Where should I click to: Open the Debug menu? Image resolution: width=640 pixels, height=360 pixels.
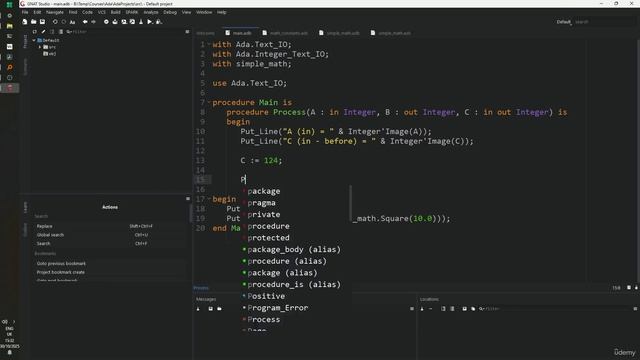click(x=170, y=12)
